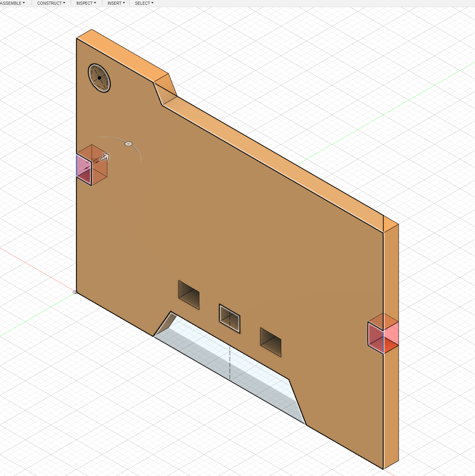Select the leftmost square hole on plate
The image size is (475, 476).
(x=189, y=295)
